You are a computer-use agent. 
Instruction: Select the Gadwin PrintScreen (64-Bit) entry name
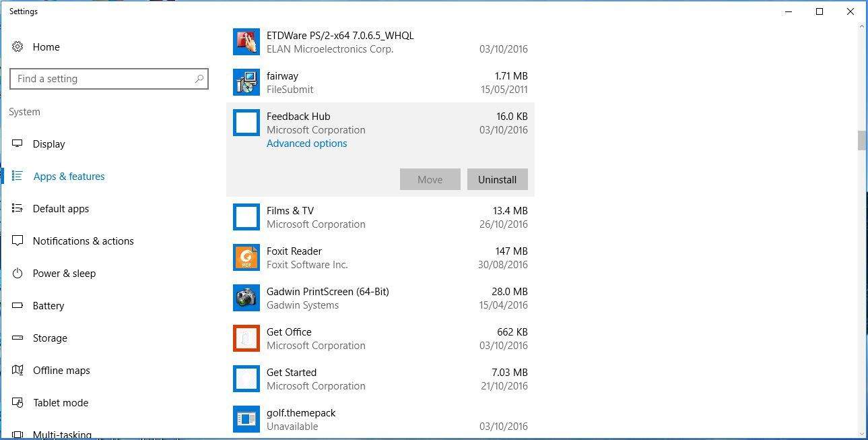point(328,291)
